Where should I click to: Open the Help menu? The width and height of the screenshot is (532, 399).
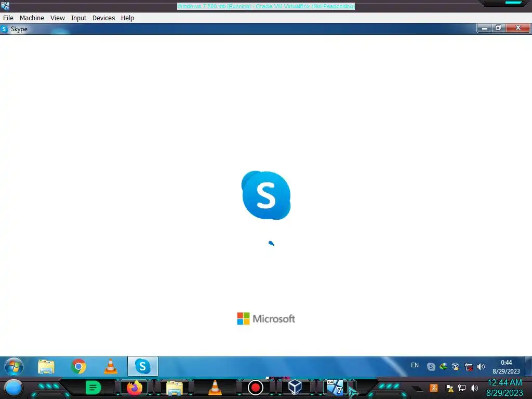pos(128,18)
